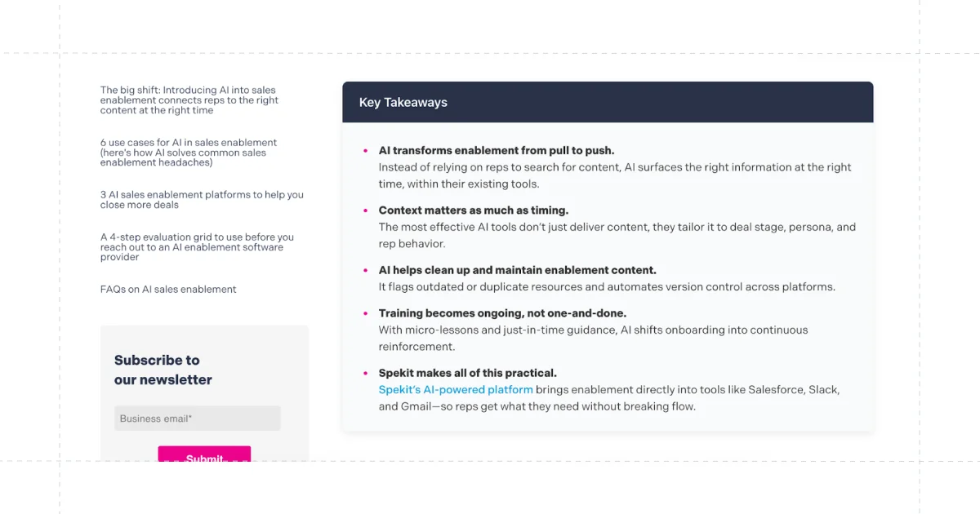Select 'AI helps clean up and maintain' heading

pos(517,270)
